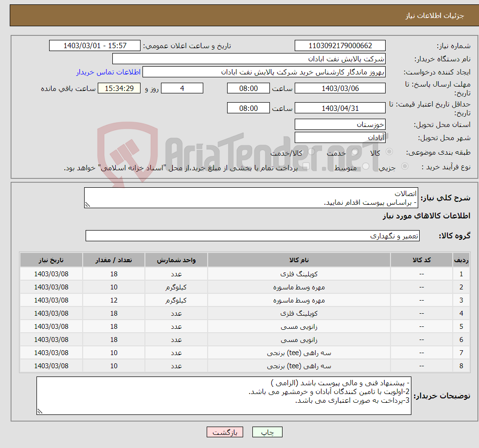Click the goods group field تعمیر و نگهداری
Screen dimensions: 479x448
[x=253, y=235]
